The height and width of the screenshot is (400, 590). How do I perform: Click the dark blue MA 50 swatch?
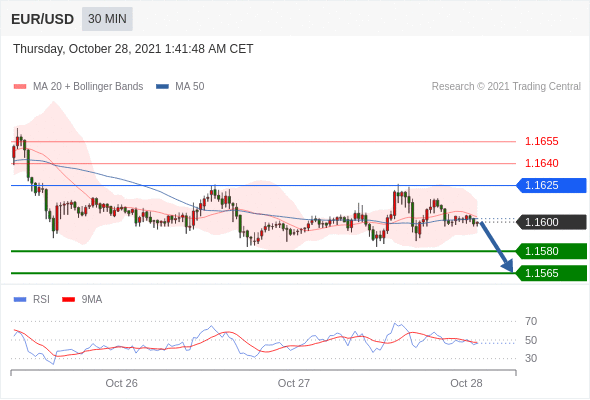pos(163,87)
